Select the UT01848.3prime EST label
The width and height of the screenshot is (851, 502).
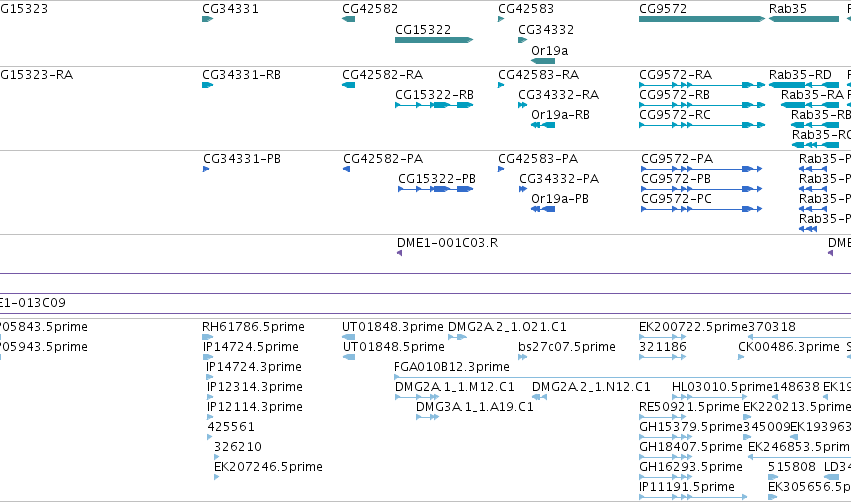coord(393,327)
